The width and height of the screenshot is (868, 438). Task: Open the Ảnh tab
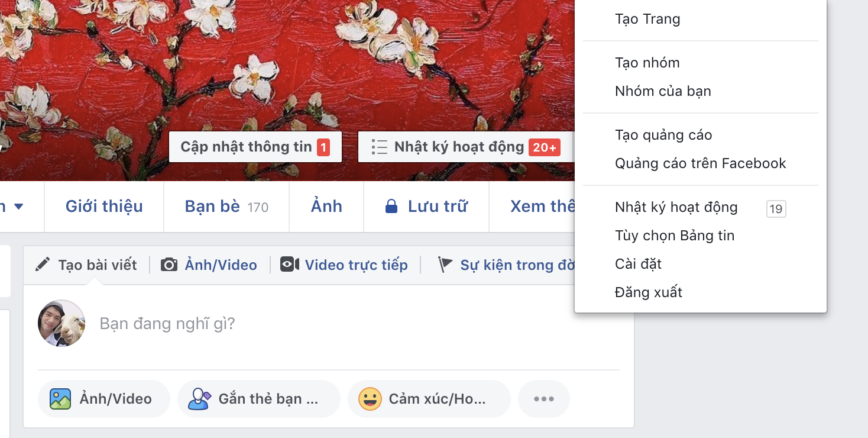pos(326,207)
